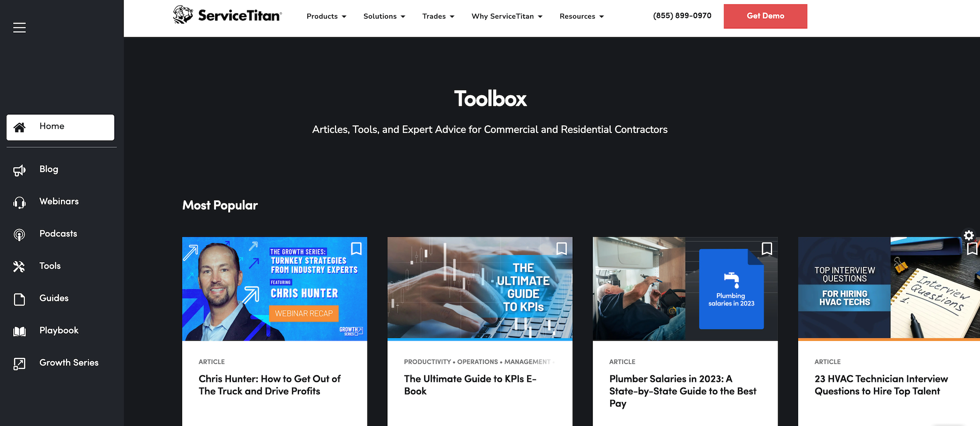Click the Toolbox page title
The width and height of the screenshot is (980, 426).
coord(490,99)
